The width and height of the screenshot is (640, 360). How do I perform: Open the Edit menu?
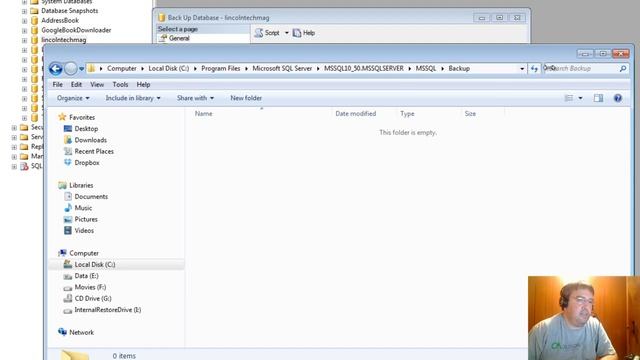76,84
